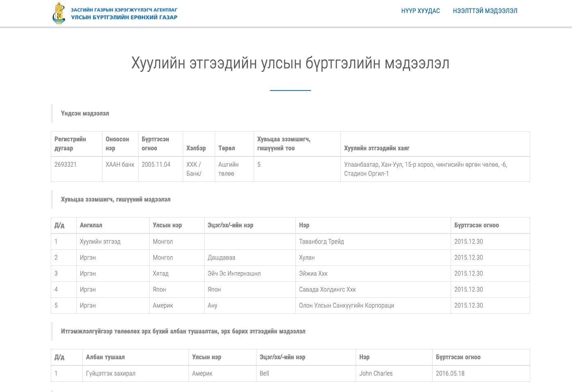This screenshot has width=572, height=392.
Task: Click the Хулан shareholder name cell
Action: click(307, 258)
